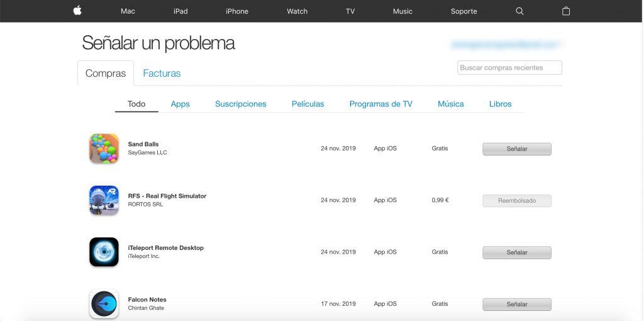Select the Todo filter tab
The height and width of the screenshot is (321, 644).
pyautogui.click(x=136, y=104)
